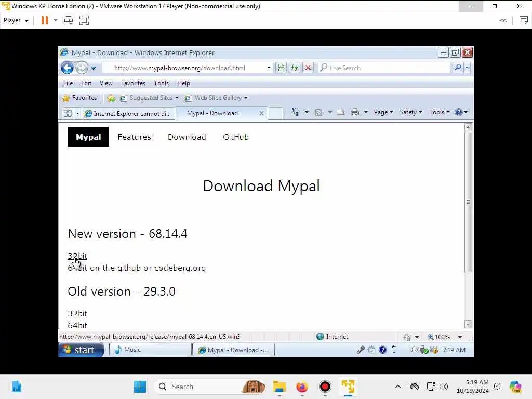The height and width of the screenshot is (399, 532).
Task: Enter VMware full screen mode
Action: pos(84,20)
